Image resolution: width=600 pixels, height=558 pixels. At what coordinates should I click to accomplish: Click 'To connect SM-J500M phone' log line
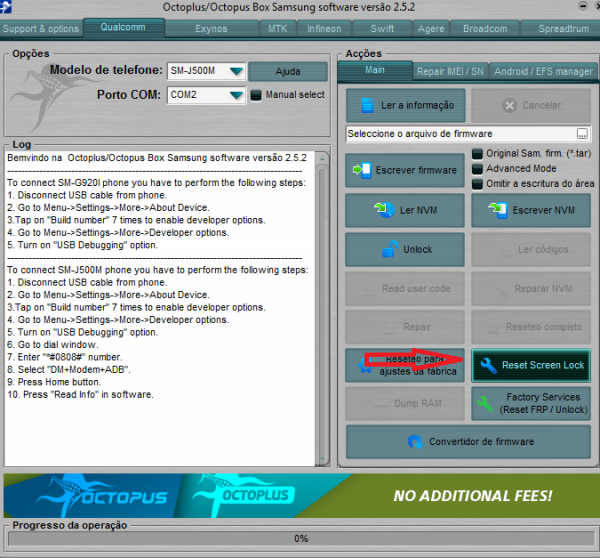click(x=158, y=270)
